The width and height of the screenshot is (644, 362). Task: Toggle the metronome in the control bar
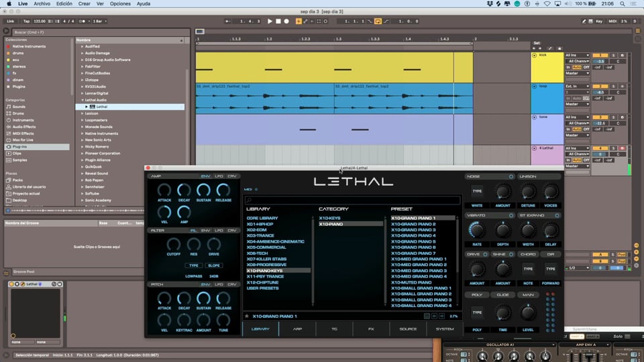[x=82, y=21]
